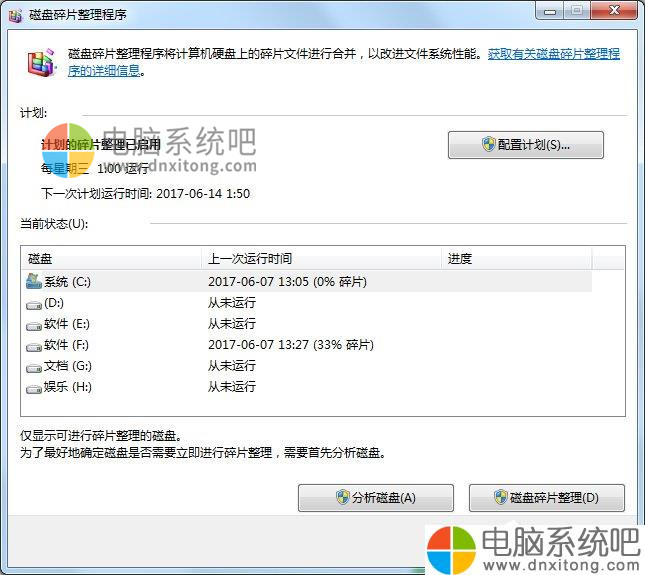The image size is (645, 575).
Task: Select the 文档 (G:) drive icon
Action: pyautogui.click(x=34, y=366)
